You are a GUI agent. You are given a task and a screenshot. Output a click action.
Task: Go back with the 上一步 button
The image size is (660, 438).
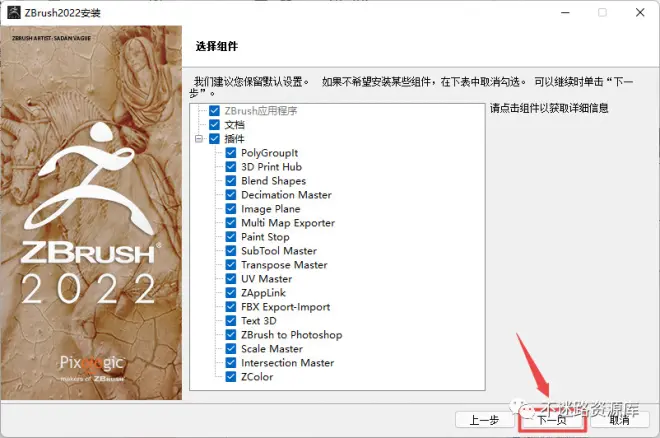click(484, 419)
